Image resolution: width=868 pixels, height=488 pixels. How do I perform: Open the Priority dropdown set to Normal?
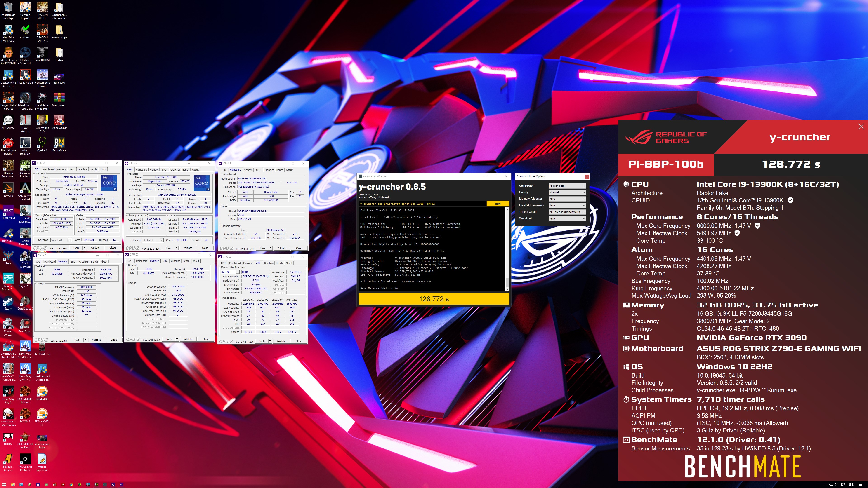click(567, 192)
